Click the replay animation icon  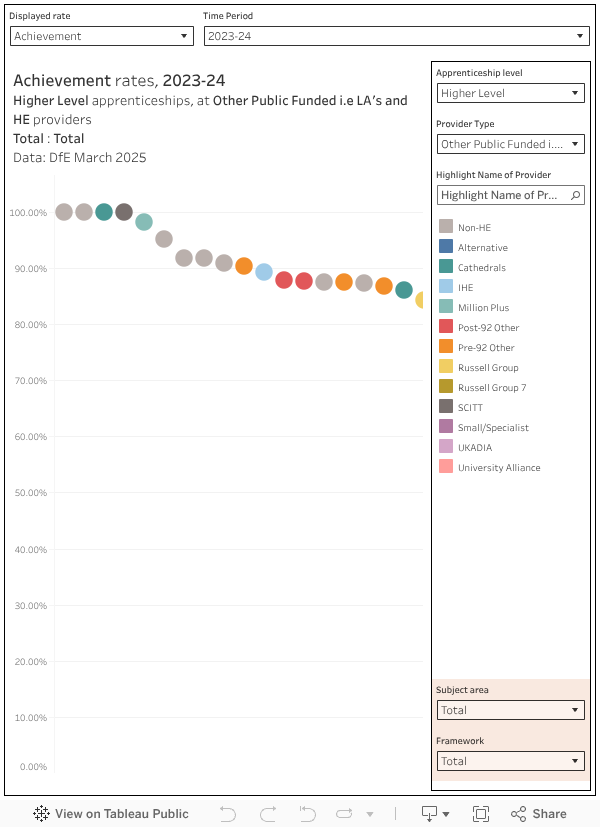(x=346, y=813)
